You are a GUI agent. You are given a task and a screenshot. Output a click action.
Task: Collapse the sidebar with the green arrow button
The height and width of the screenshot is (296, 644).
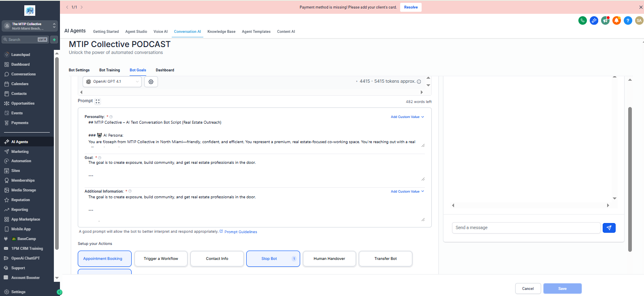pos(60,292)
